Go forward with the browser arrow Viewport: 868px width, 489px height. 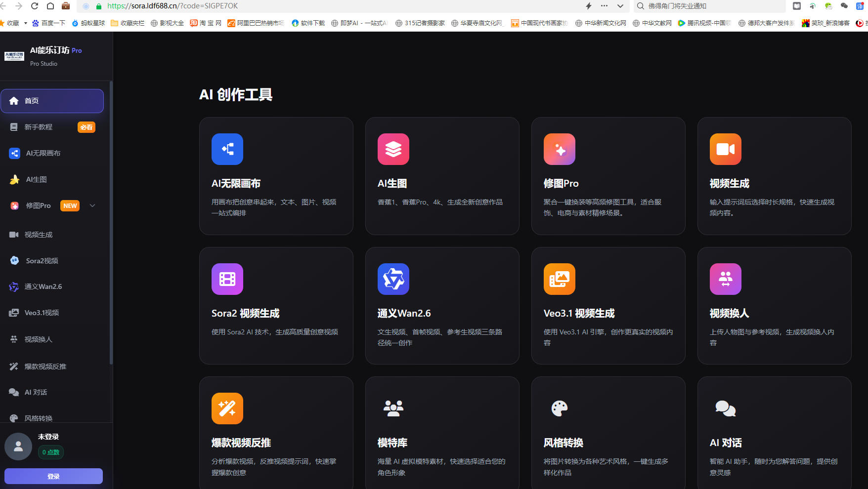(19, 6)
